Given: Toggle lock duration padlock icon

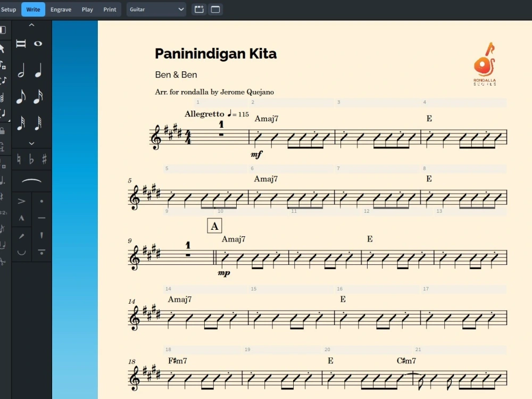Looking at the screenshot, I should [x=2, y=130].
